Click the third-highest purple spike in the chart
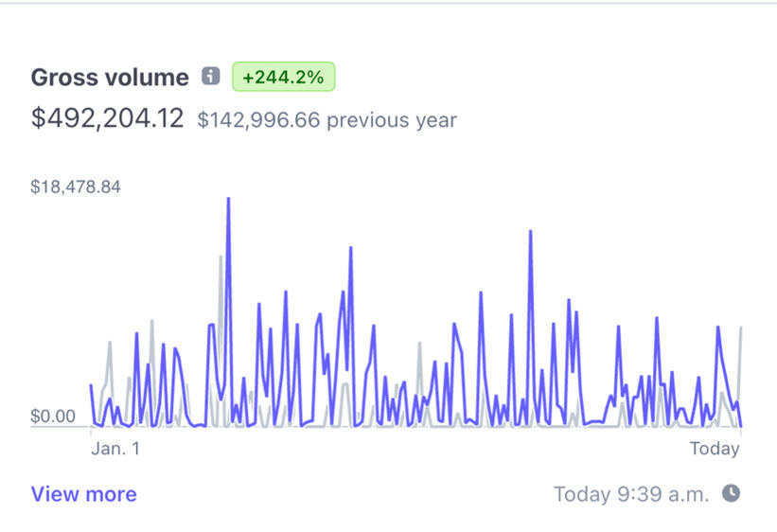777x532 pixels. (x=350, y=249)
